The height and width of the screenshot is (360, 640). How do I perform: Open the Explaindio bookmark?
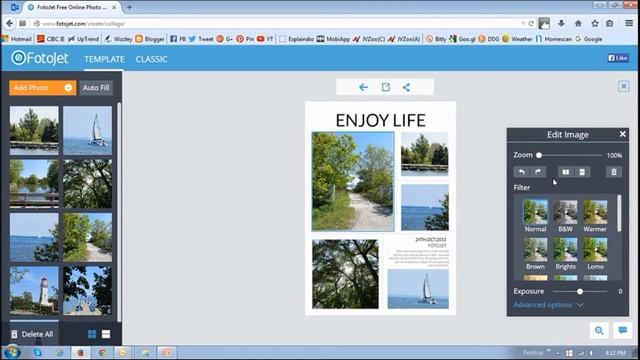297,39
